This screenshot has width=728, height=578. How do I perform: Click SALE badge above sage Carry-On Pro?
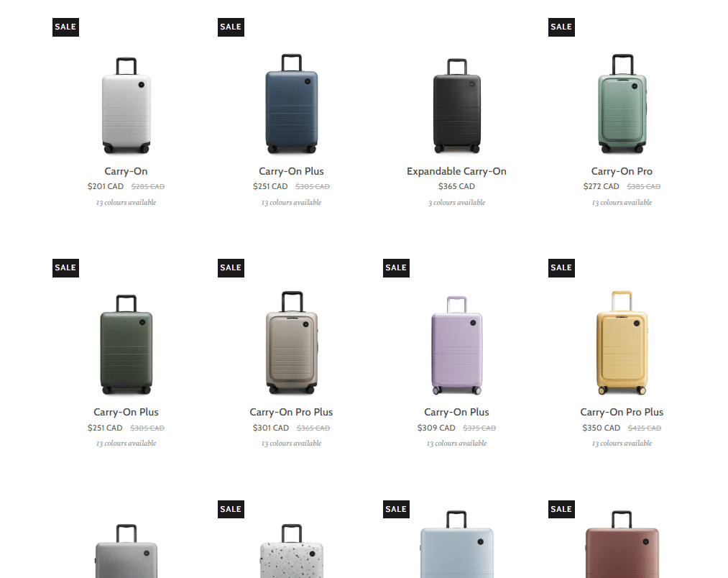coord(561,27)
